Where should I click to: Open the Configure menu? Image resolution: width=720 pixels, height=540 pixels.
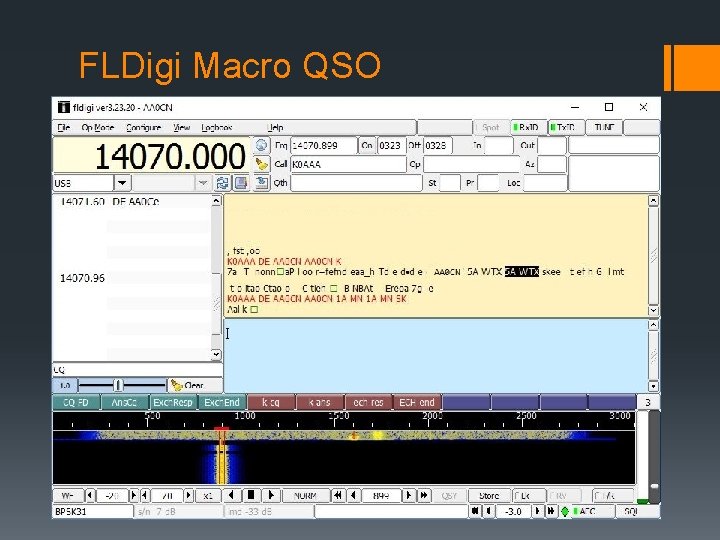pyautogui.click(x=143, y=127)
